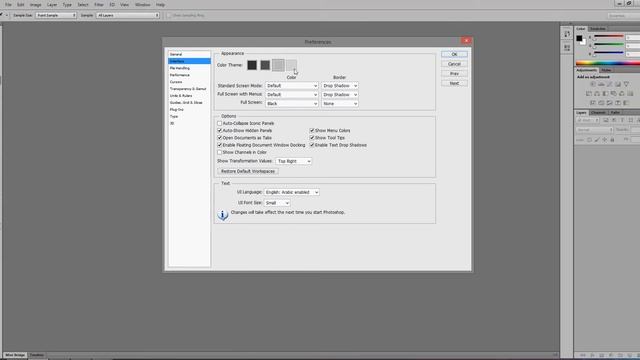Add a Curves adjustment from Adjustments panel
The image size is (640, 360).
point(609,84)
